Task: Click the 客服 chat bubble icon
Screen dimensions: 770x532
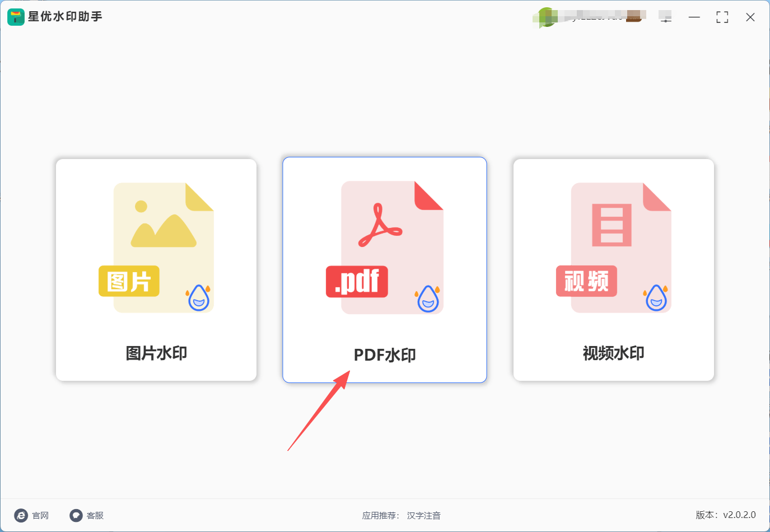Action: coord(76,515)
